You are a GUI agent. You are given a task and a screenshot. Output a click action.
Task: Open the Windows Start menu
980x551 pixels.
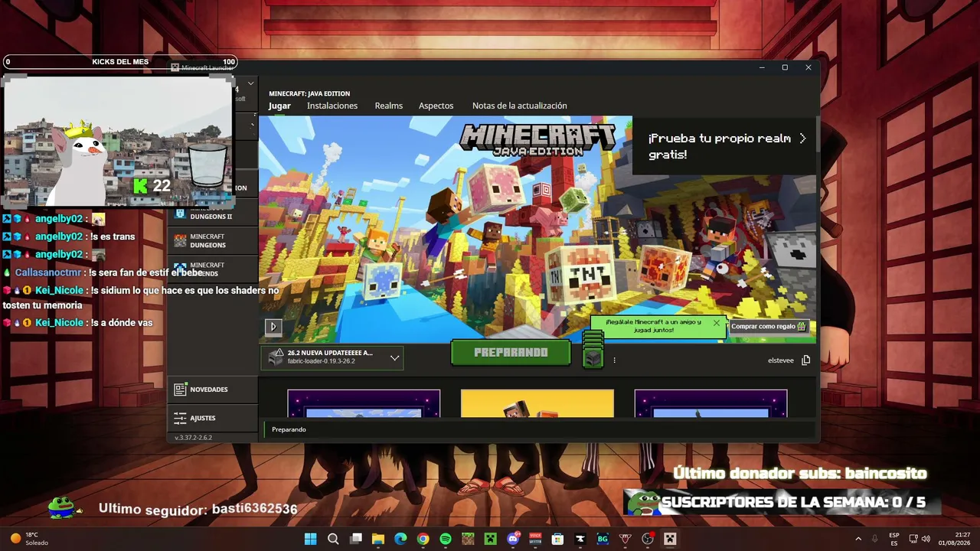310,539
